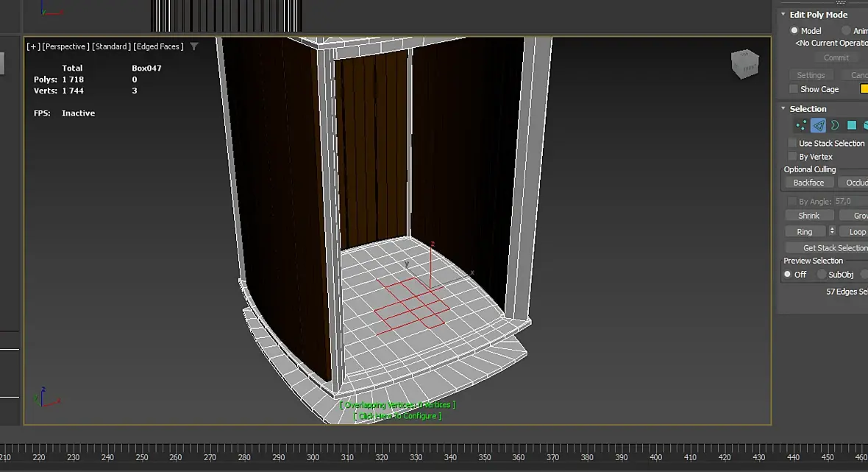The height and width of the screenshot is (472, 868).
Task: Open the [Perspective] viewport menu
Action: tap(65, 46)
